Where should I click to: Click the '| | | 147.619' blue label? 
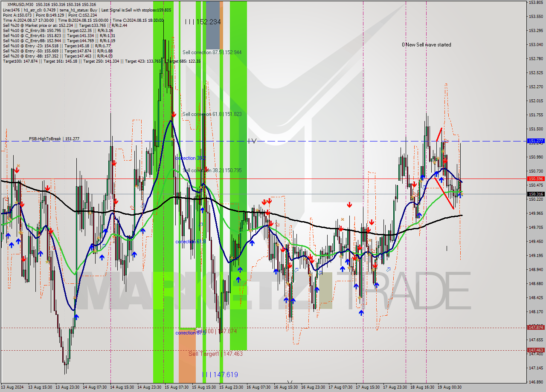(x=220, y=375)
